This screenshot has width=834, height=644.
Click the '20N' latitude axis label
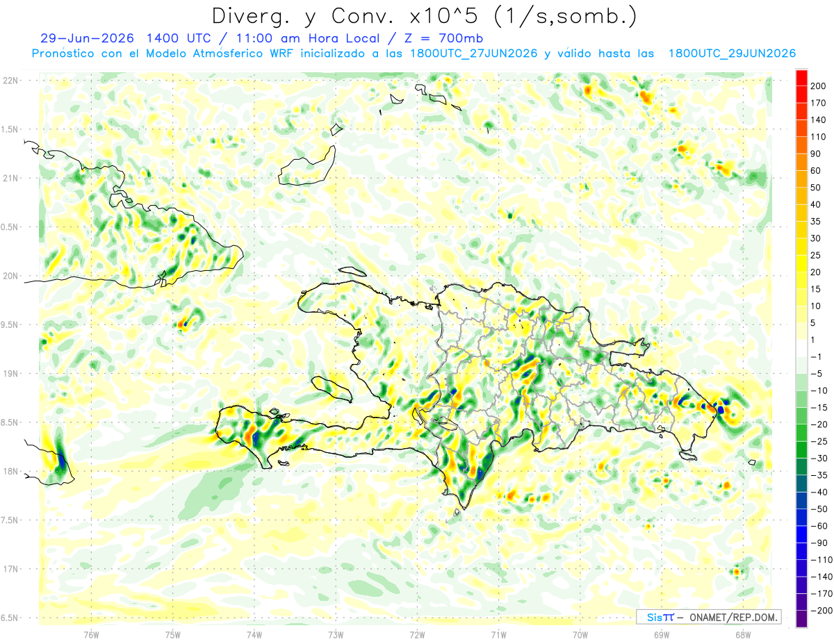(x=10, y=276)
